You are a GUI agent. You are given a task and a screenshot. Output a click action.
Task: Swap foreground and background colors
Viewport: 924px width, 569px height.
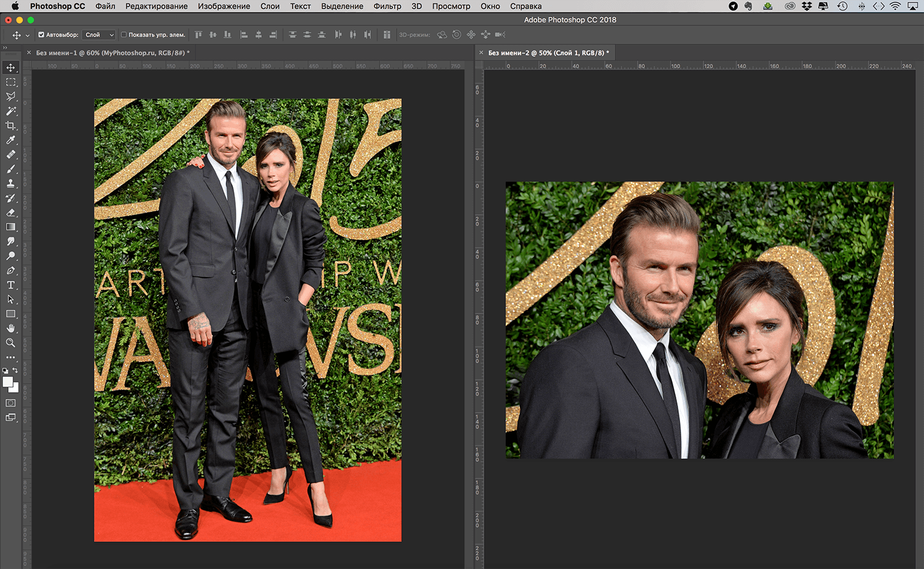[15, 370]
